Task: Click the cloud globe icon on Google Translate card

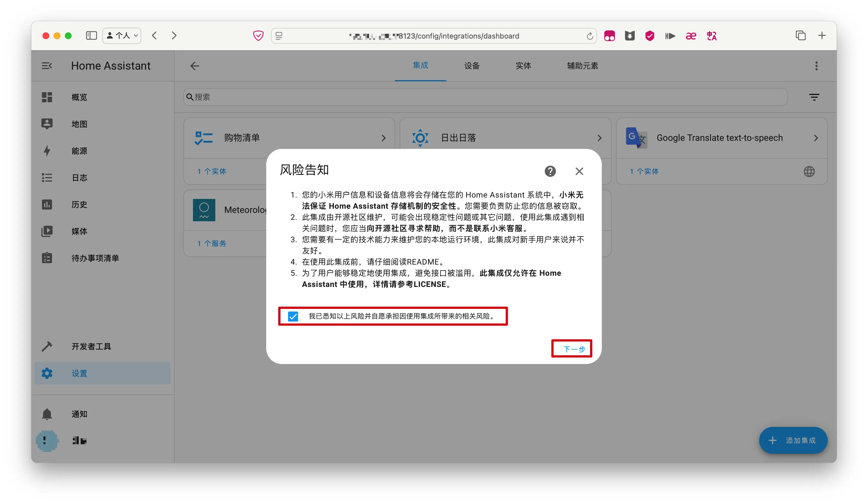Action: tap(809, 171)
